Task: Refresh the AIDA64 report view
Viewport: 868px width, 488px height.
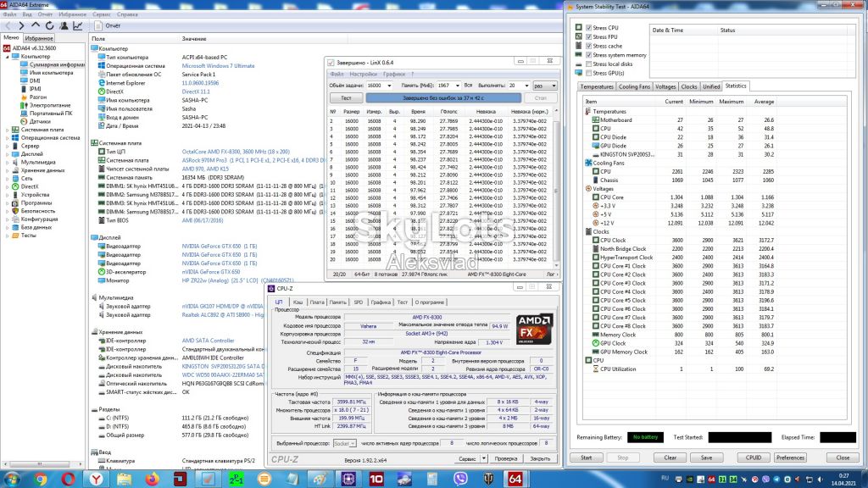Action: [49, 26]
